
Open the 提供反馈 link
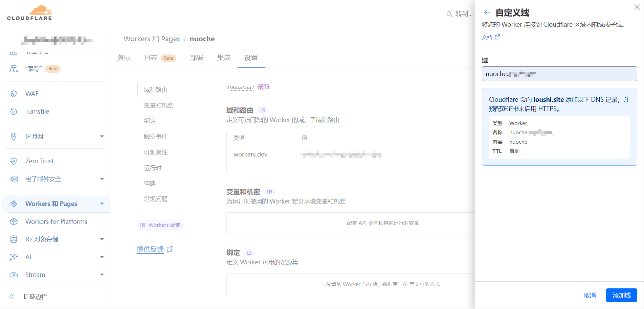[x=150, y=249]
